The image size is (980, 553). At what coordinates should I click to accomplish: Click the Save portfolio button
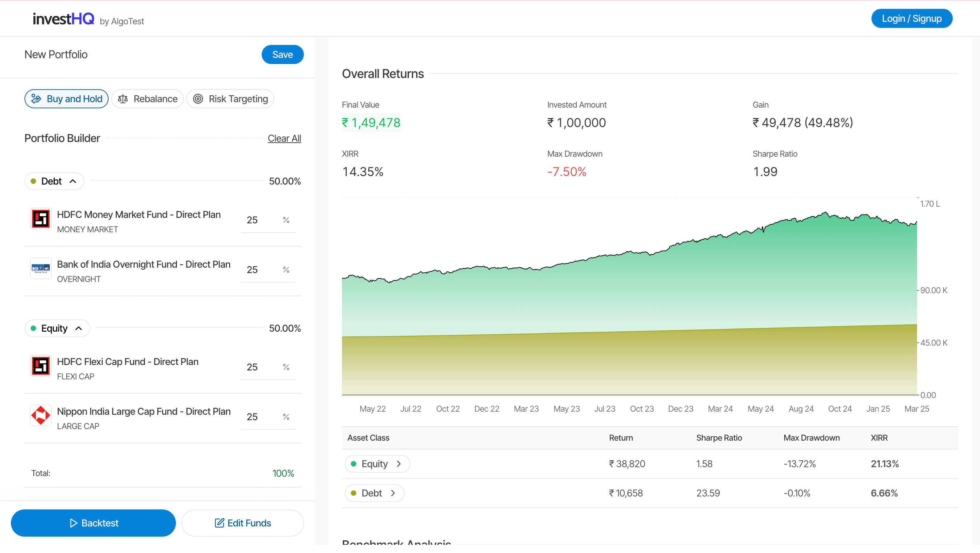coord(282,54)
